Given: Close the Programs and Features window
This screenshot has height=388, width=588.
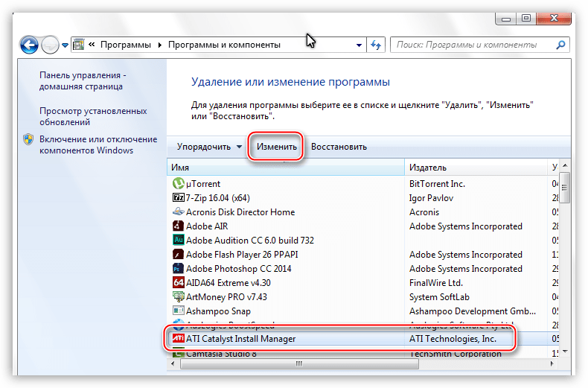Looking at the screenshot, I should point(554,18).
